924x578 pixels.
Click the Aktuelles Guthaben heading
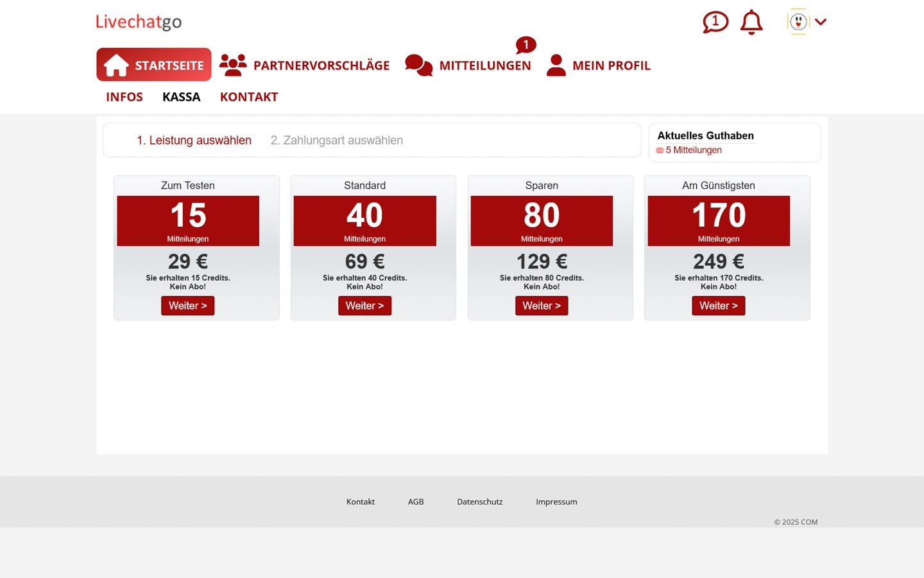point(706,136)
